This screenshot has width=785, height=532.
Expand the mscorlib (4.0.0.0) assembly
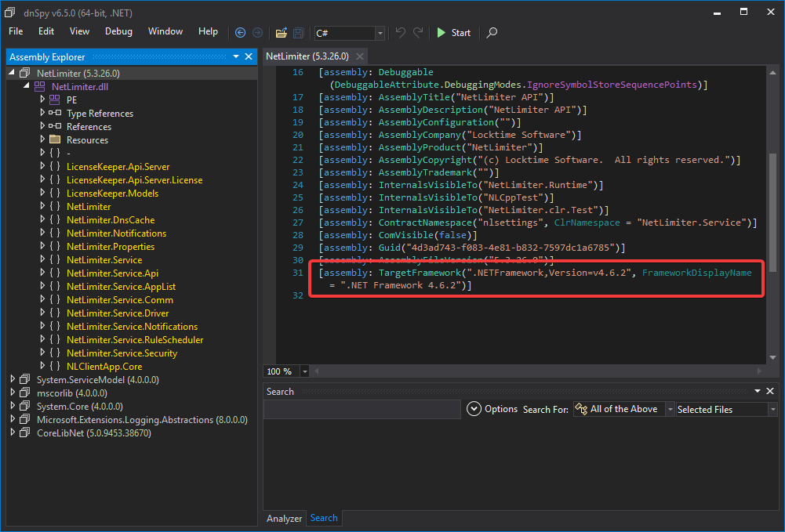13,393
